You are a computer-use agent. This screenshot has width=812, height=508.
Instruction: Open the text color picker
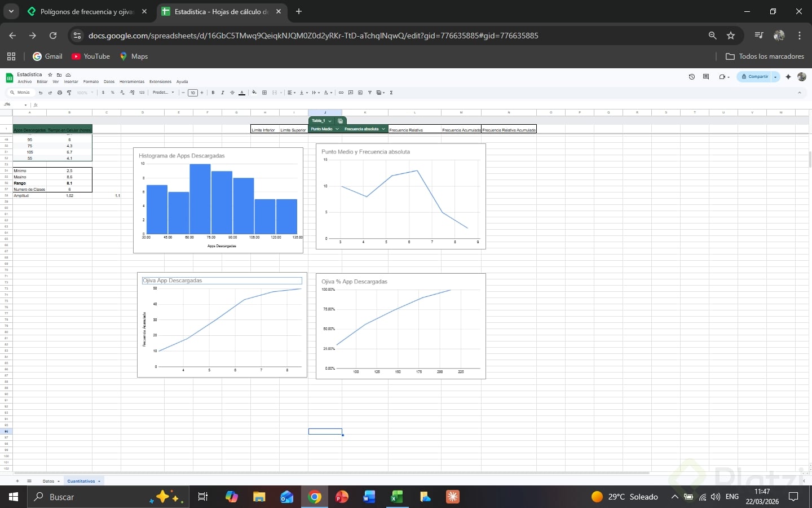click(x=242, y=93)
